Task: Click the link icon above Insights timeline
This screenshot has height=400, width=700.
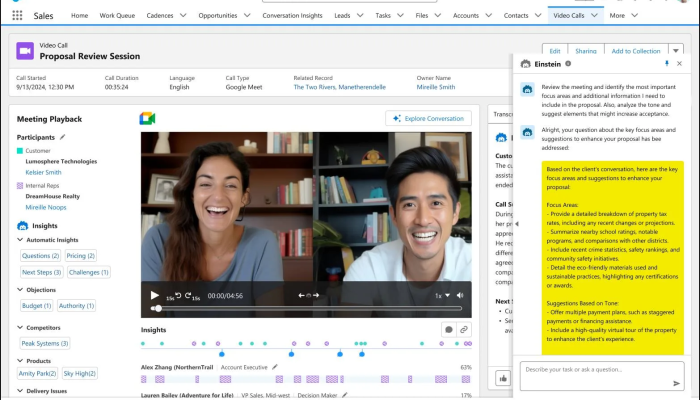Action: coord(464,329)
